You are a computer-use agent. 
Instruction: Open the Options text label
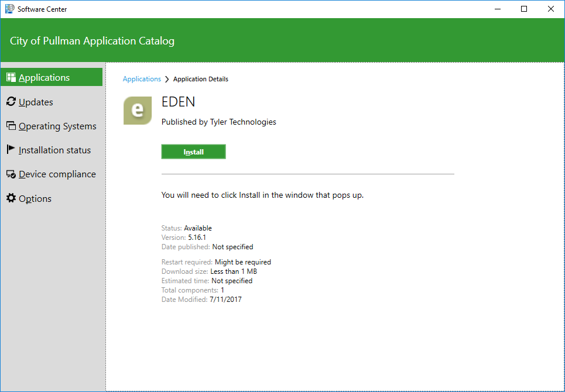click(35, 199)
